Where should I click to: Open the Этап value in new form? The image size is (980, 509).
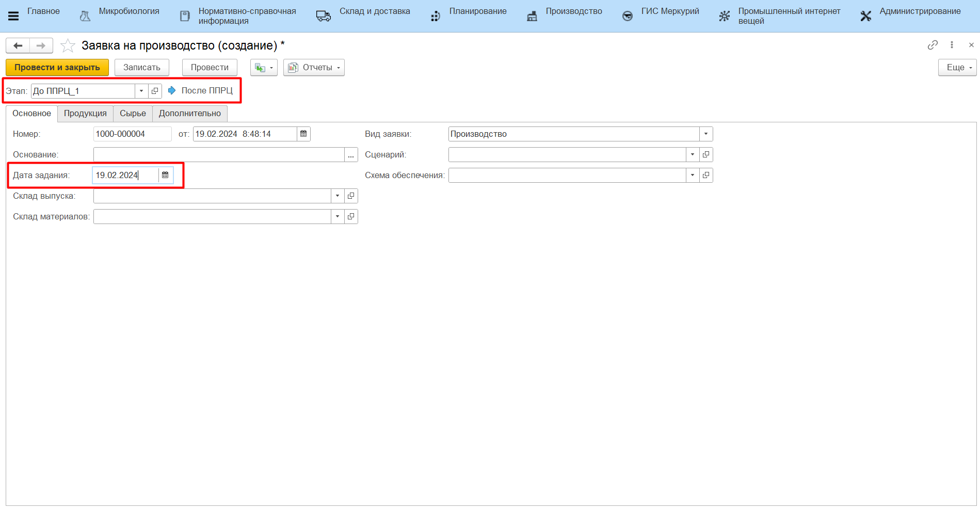point(155,91)
